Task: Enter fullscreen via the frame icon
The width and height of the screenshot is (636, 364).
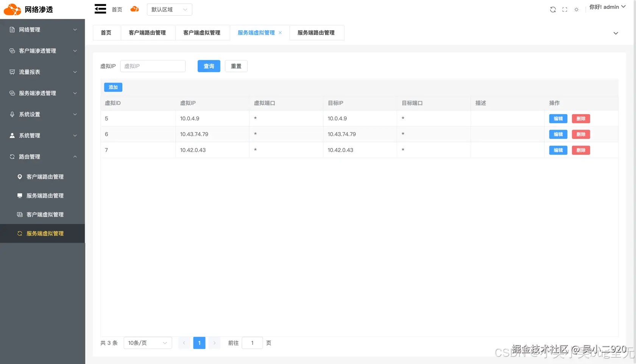Action: [564, 9]
